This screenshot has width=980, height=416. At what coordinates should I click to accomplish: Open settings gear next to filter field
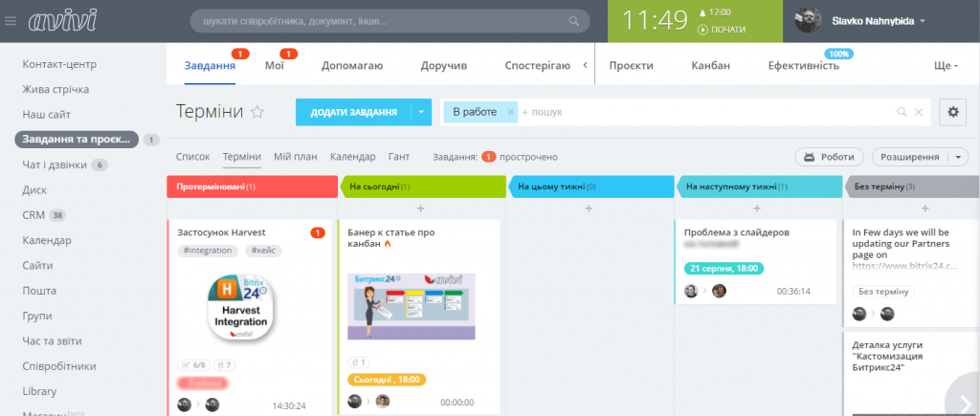point(952,112)
